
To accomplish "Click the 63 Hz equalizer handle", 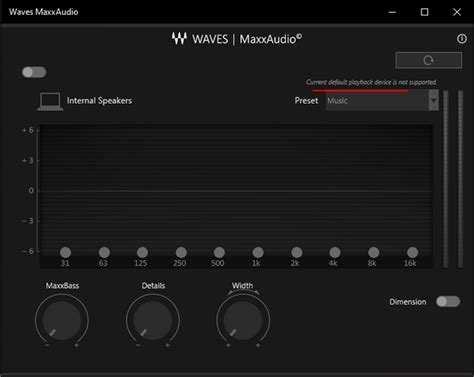I will (x=104, y=253).
